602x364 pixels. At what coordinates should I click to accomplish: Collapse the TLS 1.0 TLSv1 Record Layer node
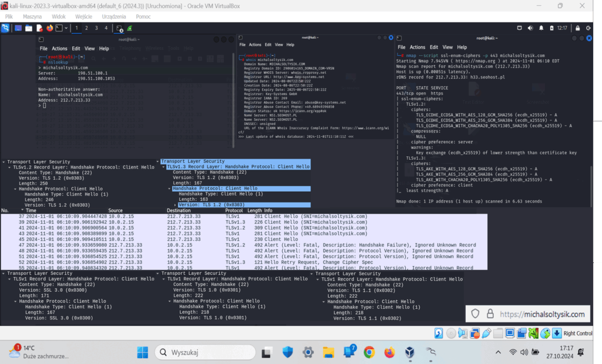163,279
